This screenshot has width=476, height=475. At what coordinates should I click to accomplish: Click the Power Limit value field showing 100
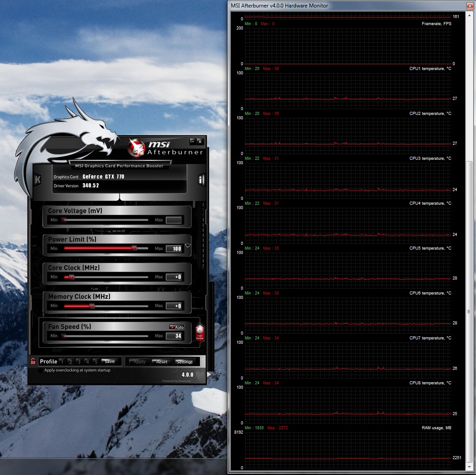(173, 249)
